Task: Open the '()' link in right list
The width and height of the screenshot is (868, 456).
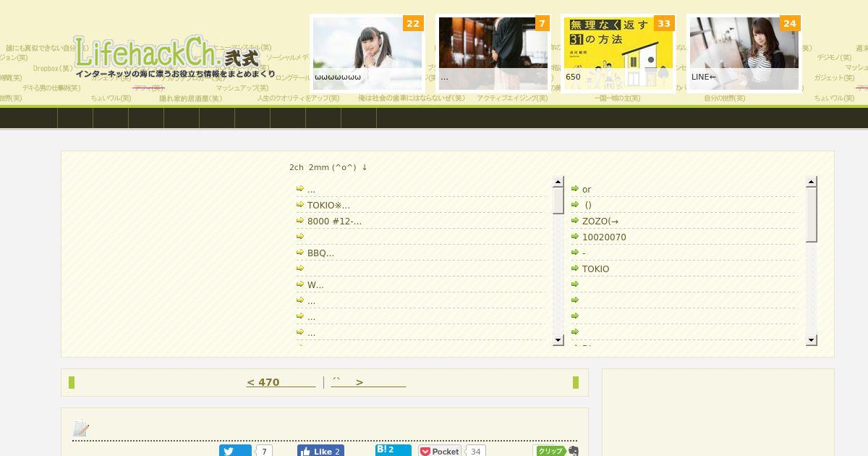Action: tap(588, 205)
